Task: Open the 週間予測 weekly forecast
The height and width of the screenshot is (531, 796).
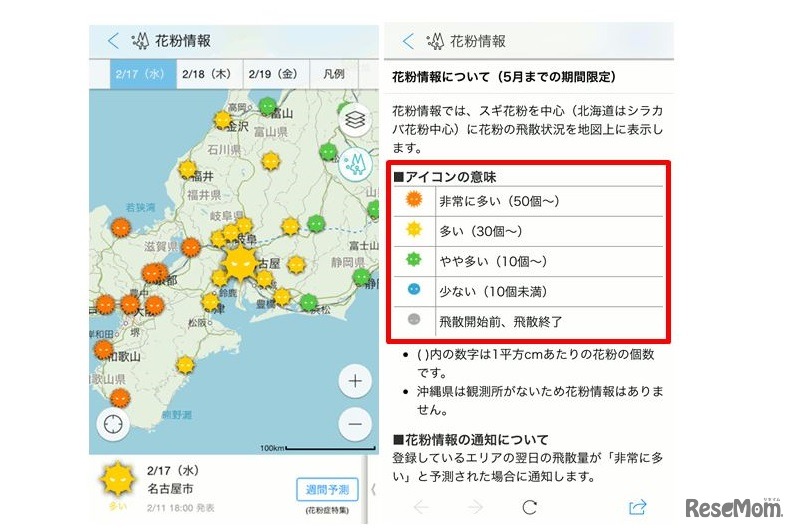Action: click(327, 489)
